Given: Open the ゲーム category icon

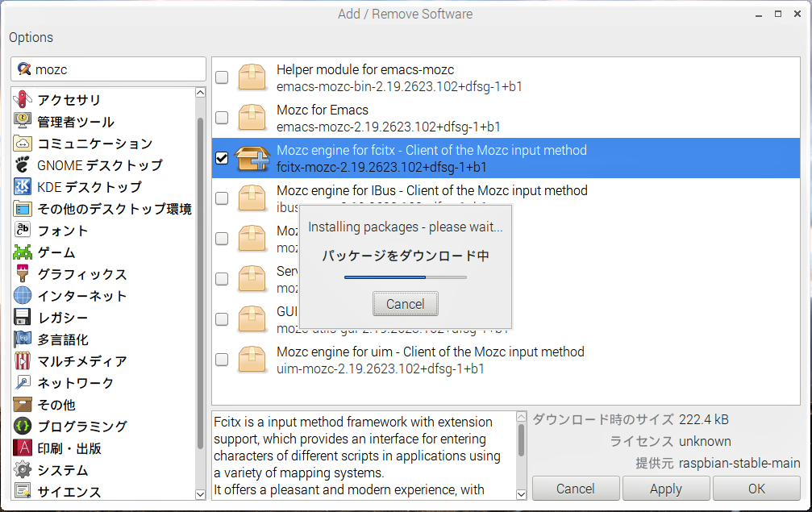Looking at the screenshot, I should (23, 252).
